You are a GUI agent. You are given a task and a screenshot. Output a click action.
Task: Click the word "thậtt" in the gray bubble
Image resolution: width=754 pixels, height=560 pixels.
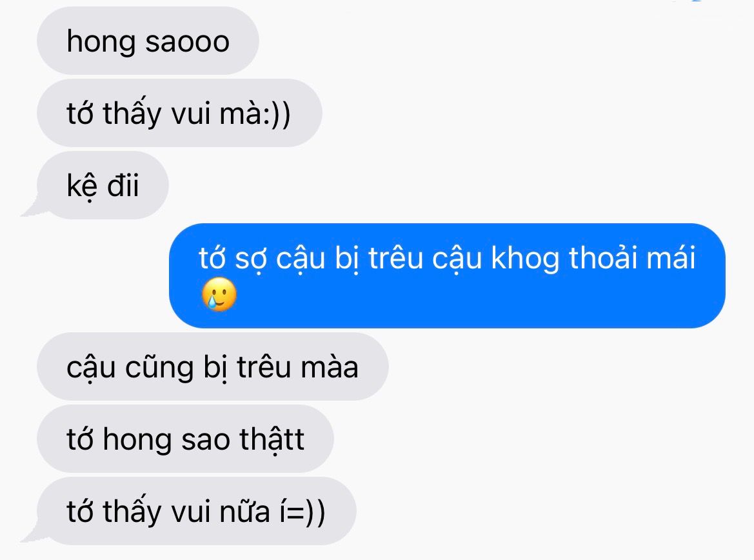point(272,440)
